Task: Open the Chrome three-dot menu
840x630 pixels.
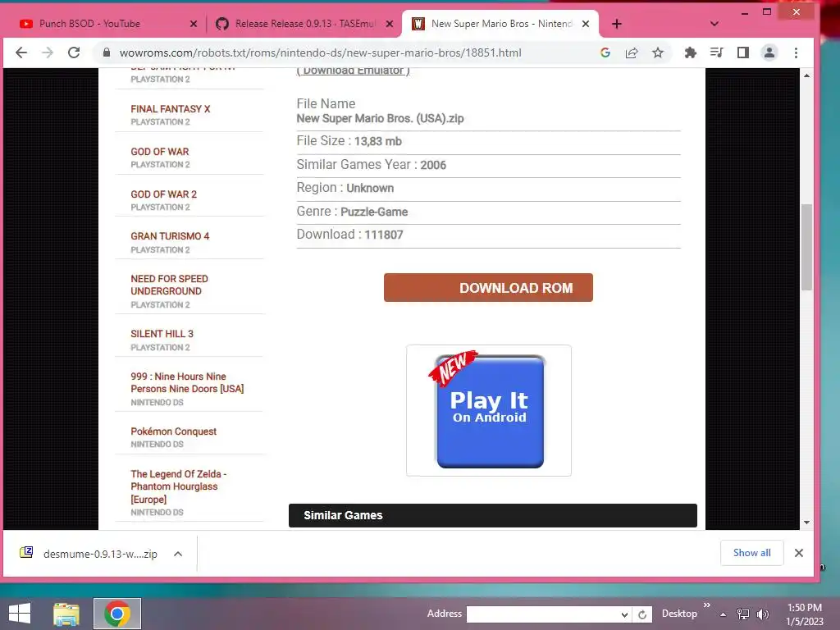Action: pos(796,52)
